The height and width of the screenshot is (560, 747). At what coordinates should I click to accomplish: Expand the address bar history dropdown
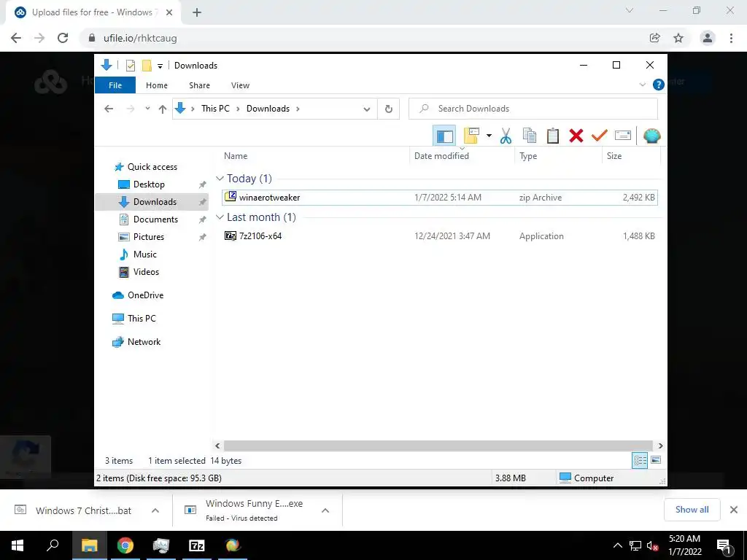(x=366, y=109)
